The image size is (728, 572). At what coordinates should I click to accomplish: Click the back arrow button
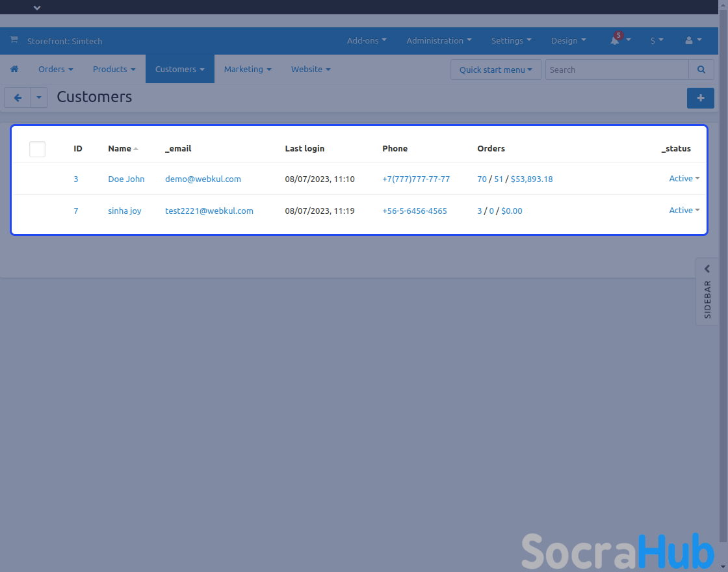pyautogui.click(x=18, y=97)
